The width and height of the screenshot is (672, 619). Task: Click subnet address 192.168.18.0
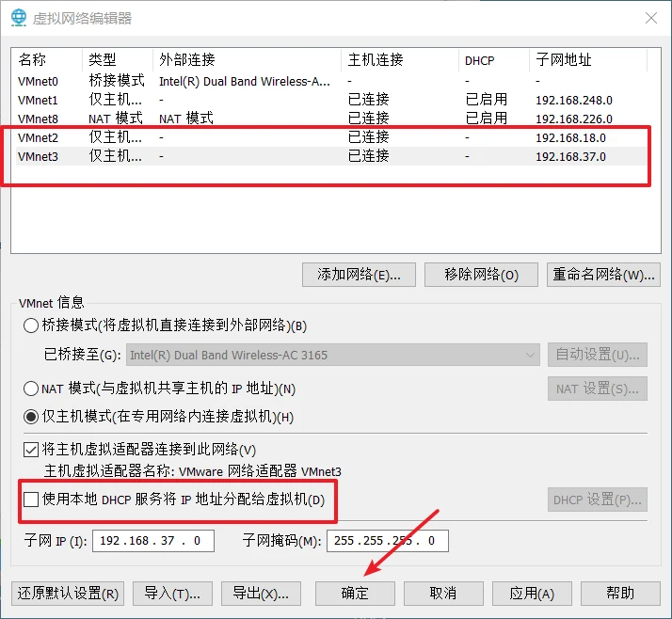[570, 138]
